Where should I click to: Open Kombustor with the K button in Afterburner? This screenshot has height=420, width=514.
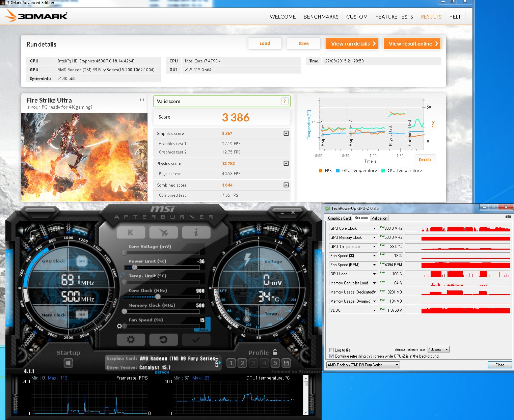point(131,232)
